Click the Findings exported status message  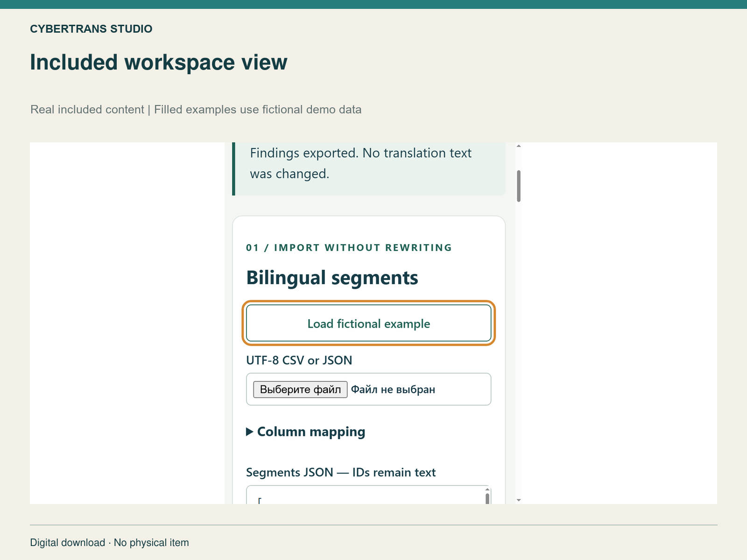(369, 168)
